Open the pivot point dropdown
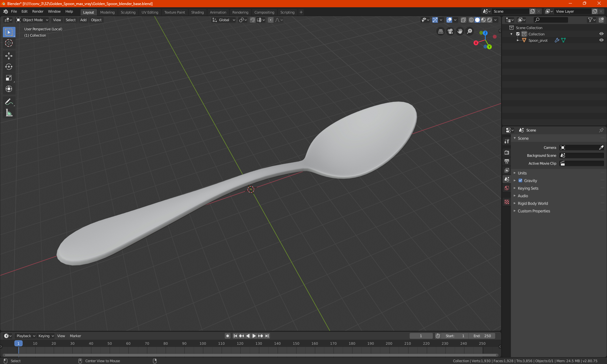Screen dimensions: 607x364 pyautogui.click(x=243, y=20)
